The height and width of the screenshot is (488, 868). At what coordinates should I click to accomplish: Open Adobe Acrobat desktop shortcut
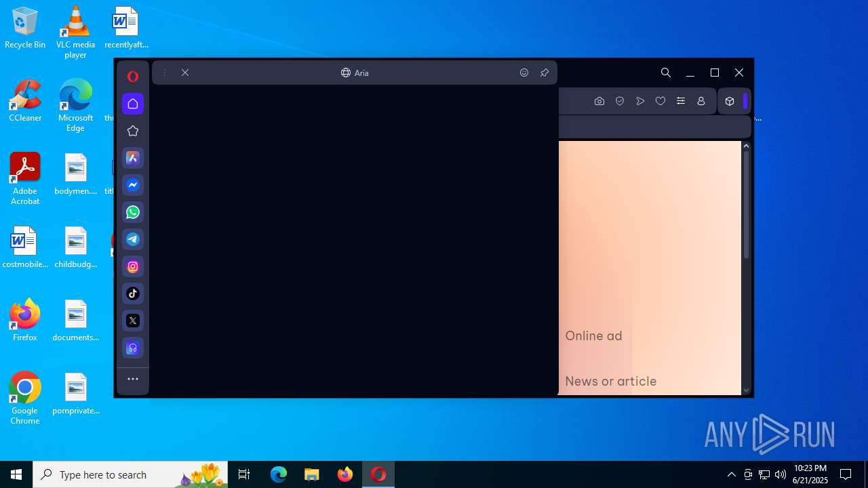25,179
